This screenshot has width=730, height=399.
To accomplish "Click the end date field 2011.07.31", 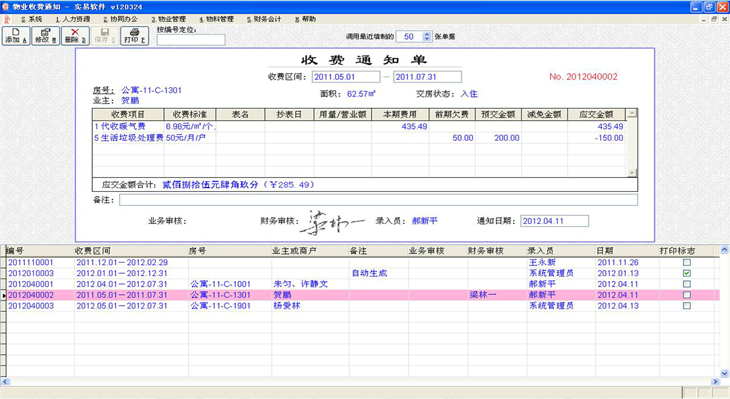I will [427, 77].
